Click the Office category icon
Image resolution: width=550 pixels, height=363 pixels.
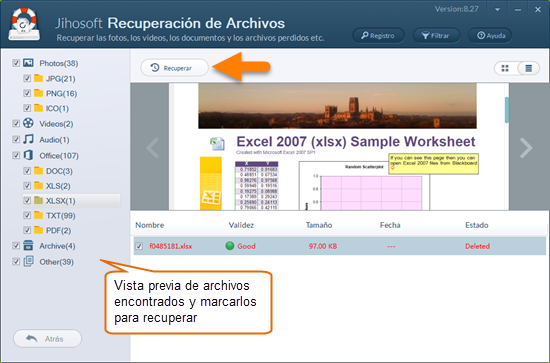click(28, 155)
